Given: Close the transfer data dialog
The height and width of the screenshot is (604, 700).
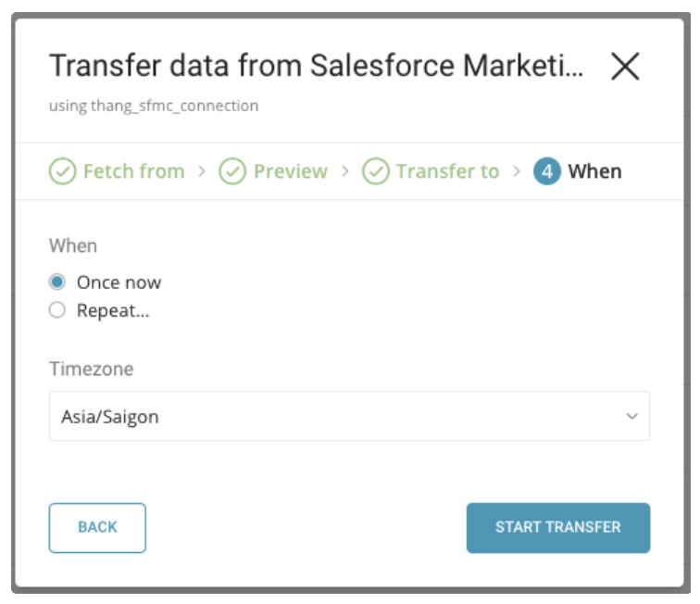Looking at the screenshot, I should 626,67.
